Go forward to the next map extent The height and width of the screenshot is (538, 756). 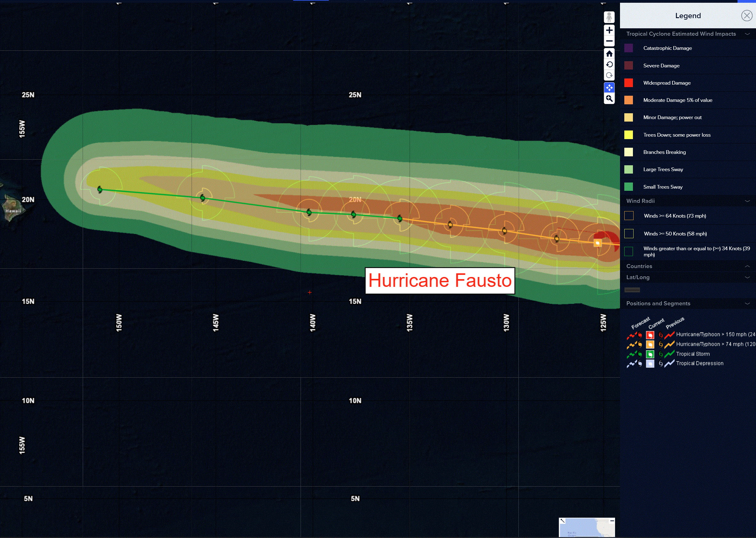tap(609, 75)
